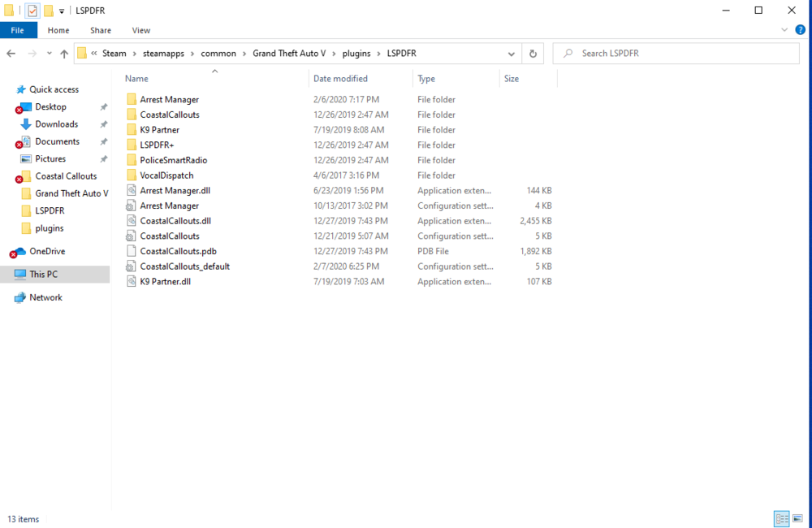
Task: Navigate back using the back arrow
Action: [12, 53]
